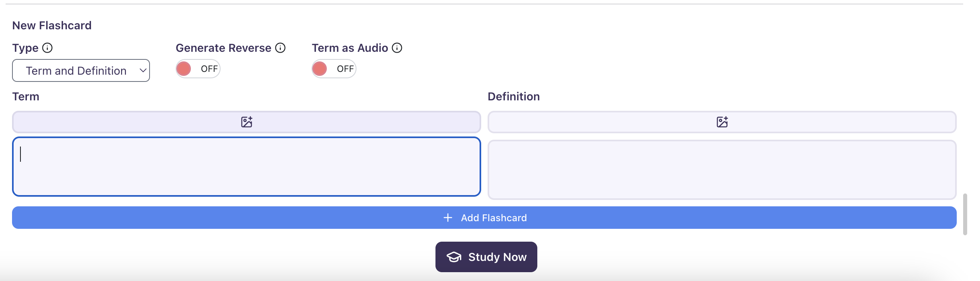Select the Definition column header

tap(514, 96)
